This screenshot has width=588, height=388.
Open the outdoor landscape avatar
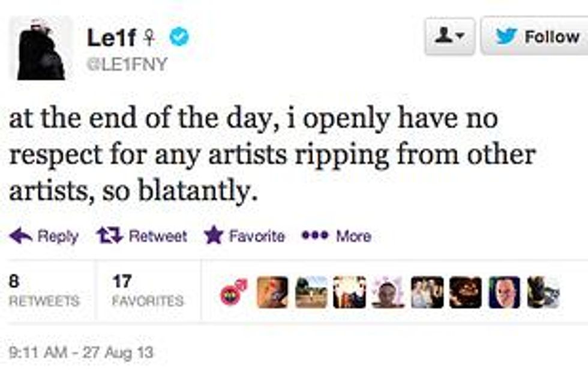(311, 292)
